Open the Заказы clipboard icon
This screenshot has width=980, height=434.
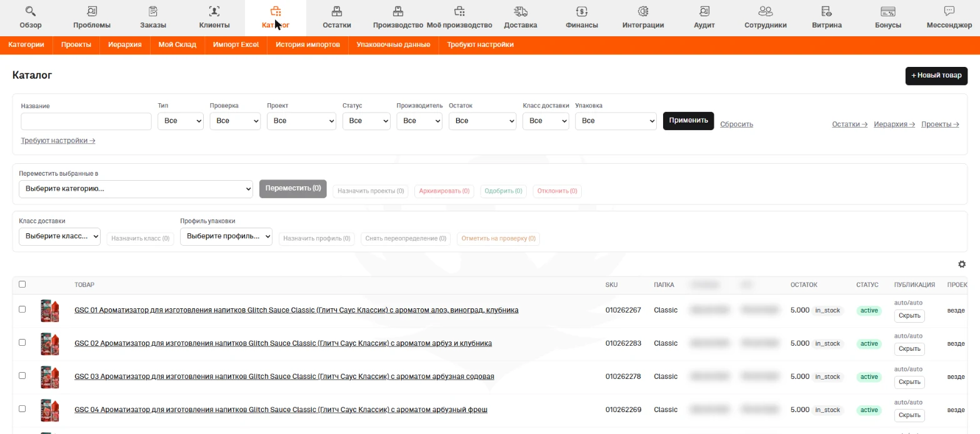pos(153,11)
